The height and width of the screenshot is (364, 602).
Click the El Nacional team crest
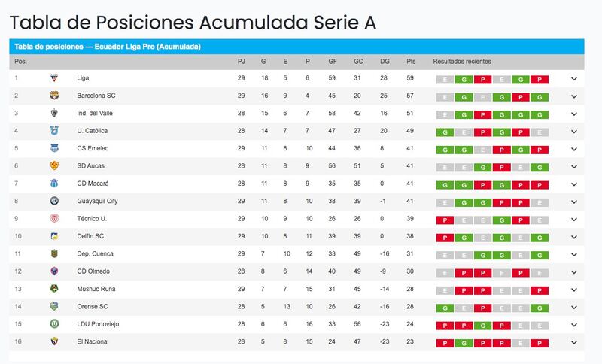point(54,341)
